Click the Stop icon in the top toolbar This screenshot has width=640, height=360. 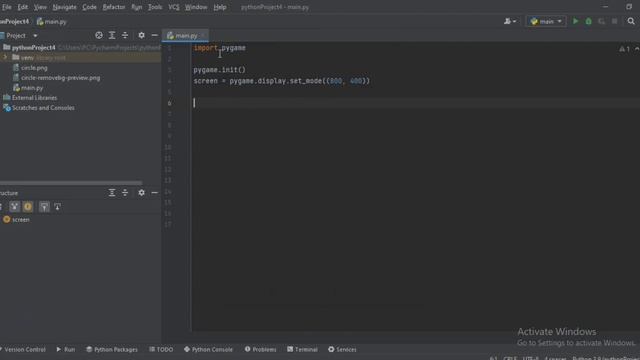tap(615, 21)
